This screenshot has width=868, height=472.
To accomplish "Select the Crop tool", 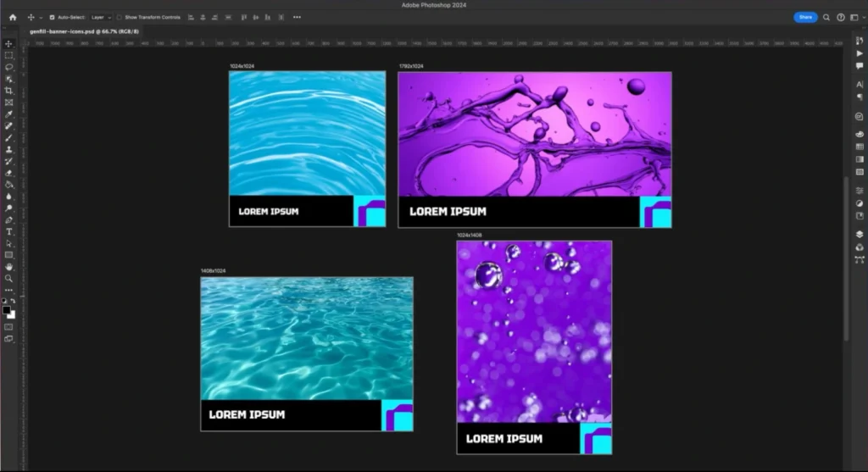I will click(x=8, y=91).
